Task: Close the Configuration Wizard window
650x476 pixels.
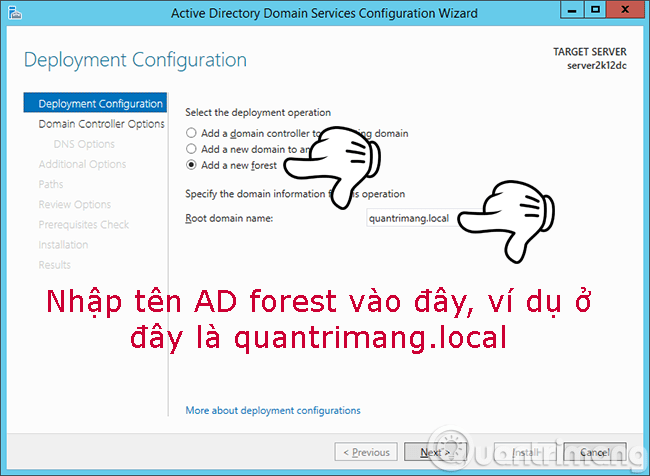Action: click(625, 10)
